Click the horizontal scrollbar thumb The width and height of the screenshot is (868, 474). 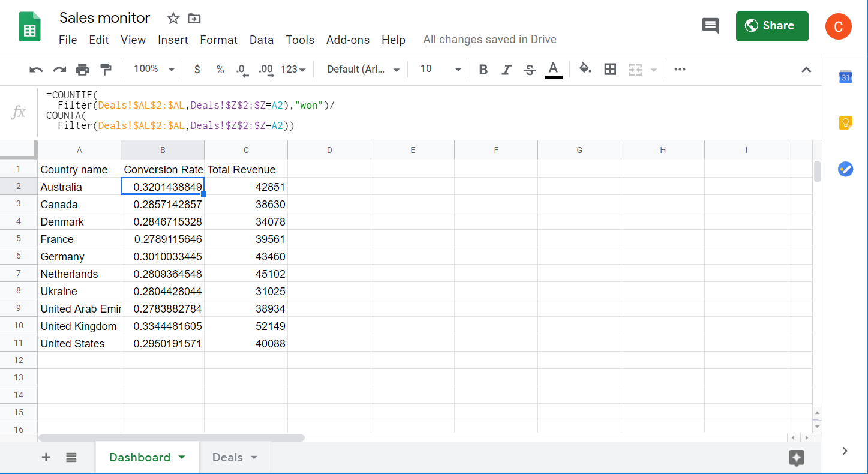(x=172, y=438)
